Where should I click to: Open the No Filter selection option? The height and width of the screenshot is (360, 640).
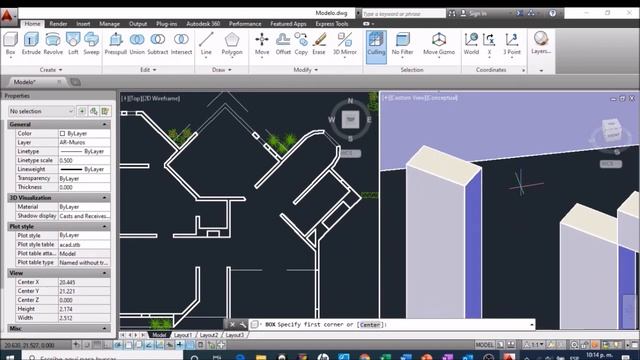[x=402, y=44]
